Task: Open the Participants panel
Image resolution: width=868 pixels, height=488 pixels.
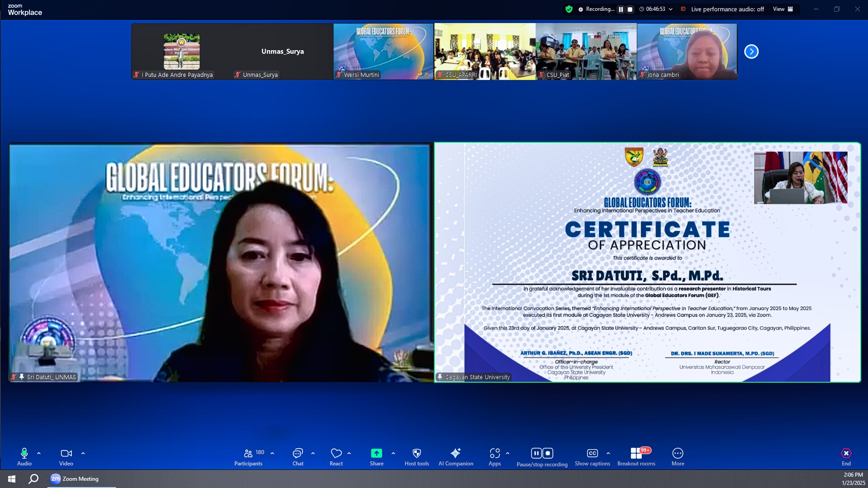Action: tap(248, 456)
